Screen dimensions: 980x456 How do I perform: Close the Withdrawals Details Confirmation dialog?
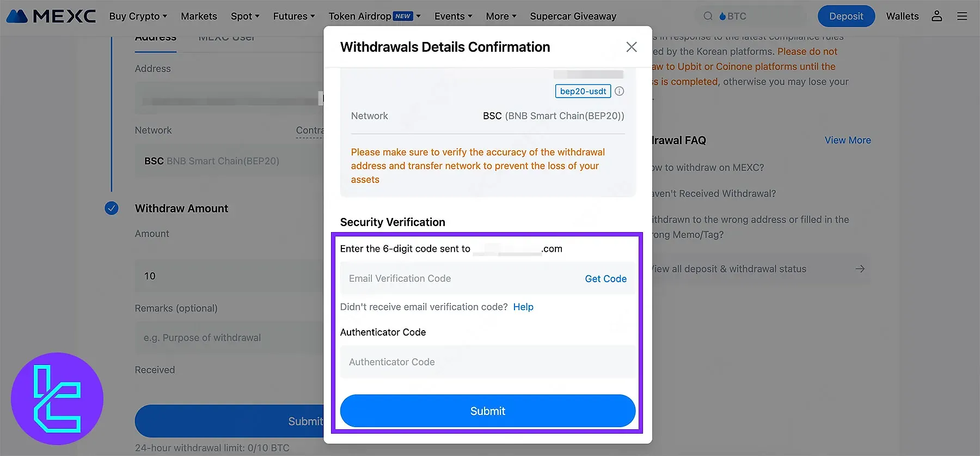click(631, 47)
